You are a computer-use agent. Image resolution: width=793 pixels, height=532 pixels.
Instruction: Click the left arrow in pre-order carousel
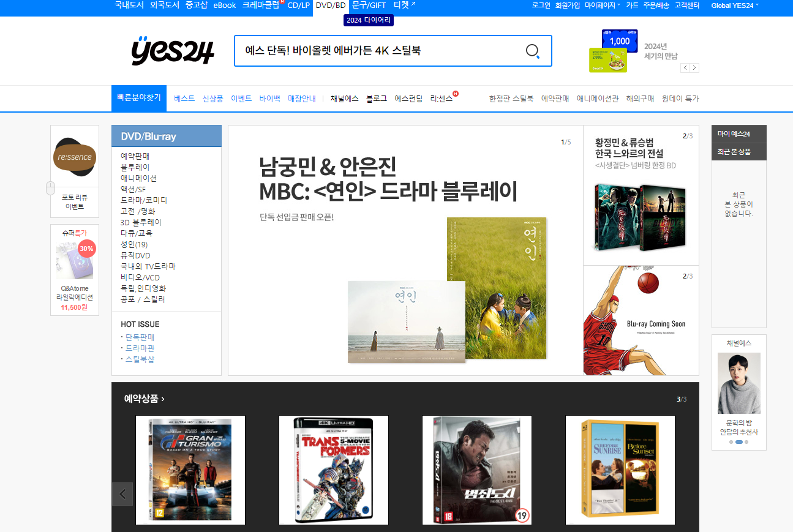point(122,493)
